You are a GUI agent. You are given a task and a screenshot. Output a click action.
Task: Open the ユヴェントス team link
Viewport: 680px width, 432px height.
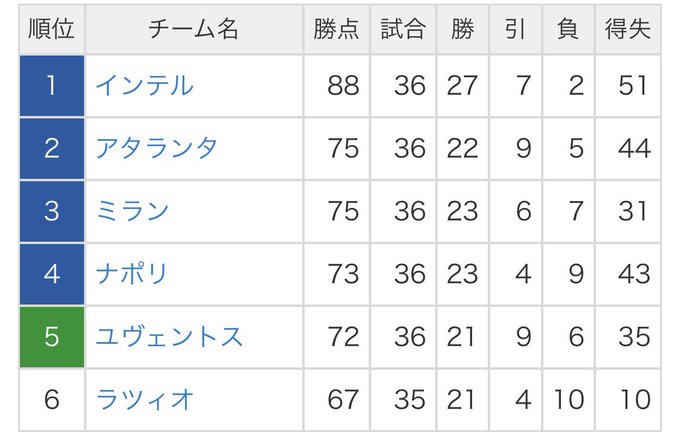(x=169, y=337)
